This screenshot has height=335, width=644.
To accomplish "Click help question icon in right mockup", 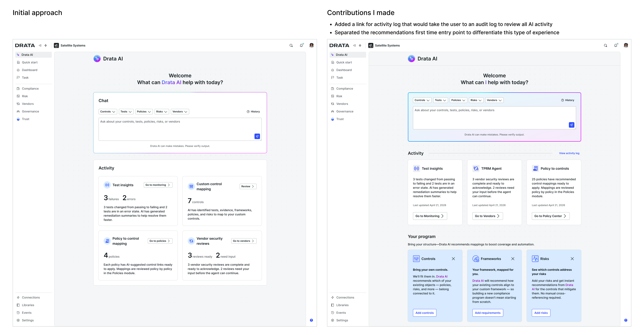I will pos(626,320).
